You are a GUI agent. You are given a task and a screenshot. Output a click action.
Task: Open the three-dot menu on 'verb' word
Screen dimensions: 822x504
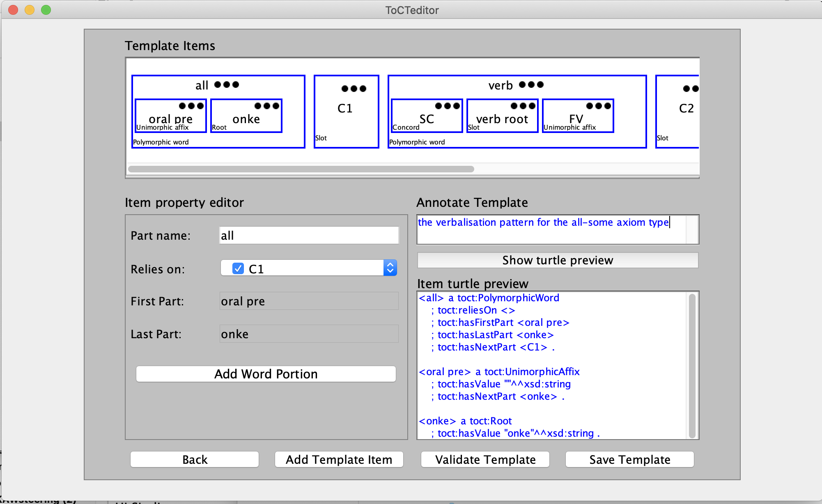point(531,85)
